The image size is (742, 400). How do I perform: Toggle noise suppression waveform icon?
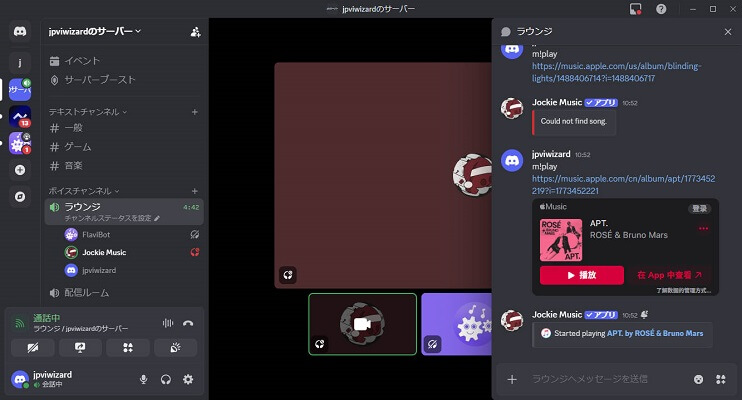tap(168, 323)
